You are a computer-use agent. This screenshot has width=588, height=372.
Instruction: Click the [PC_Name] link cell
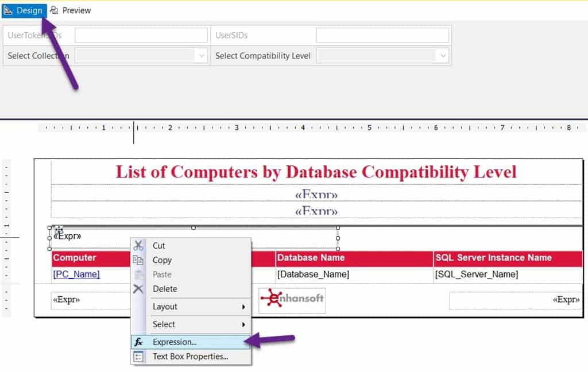(x=76, y=274)
